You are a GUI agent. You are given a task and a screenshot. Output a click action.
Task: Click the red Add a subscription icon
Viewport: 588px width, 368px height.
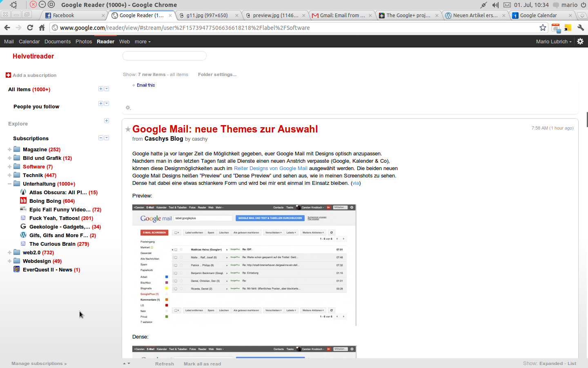pos(8,75)
